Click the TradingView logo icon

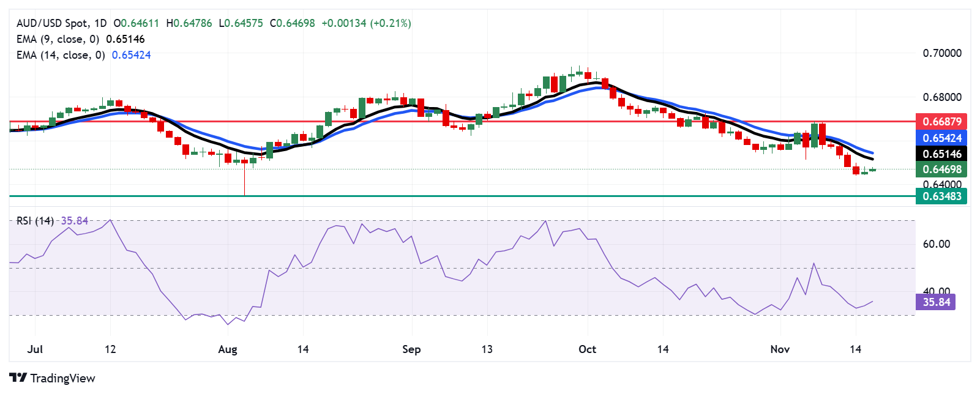18,378
